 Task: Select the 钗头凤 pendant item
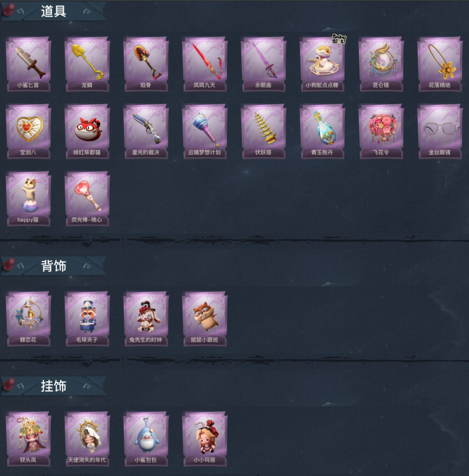(x=28, y=439)
